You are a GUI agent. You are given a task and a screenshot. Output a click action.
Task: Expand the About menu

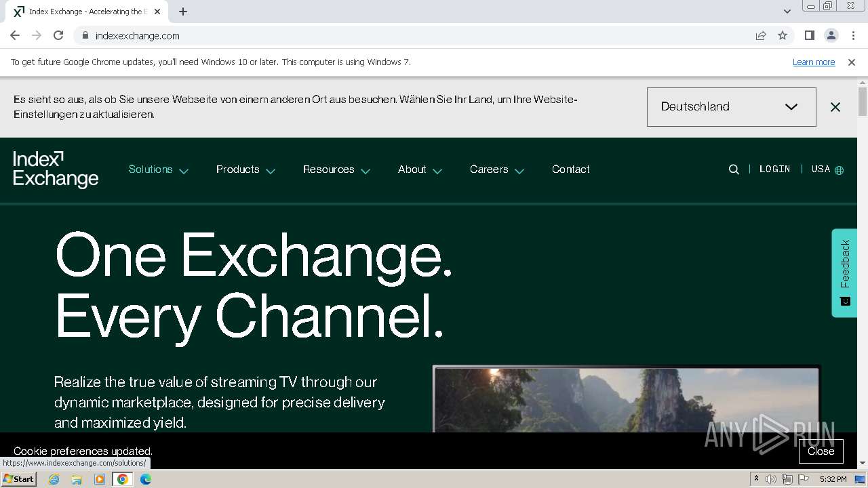click(420, 169)
